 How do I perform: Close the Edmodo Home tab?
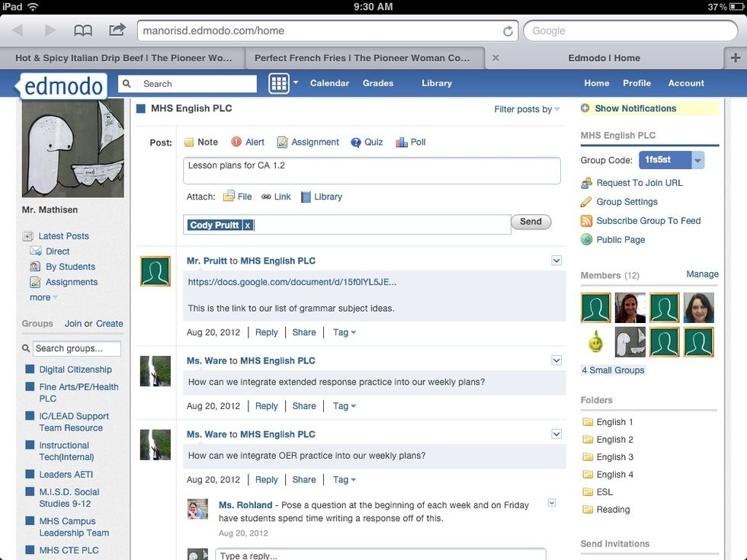(495, 58)
